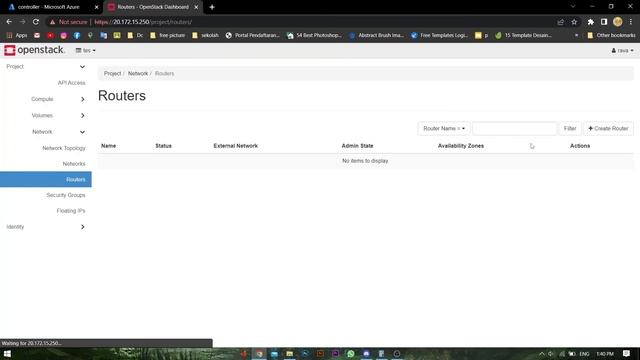This screenshot has width=640, height=360.
Task: Click the clock showing 1:40 PM
Action: pyautogui.click(x=605, y=354)
